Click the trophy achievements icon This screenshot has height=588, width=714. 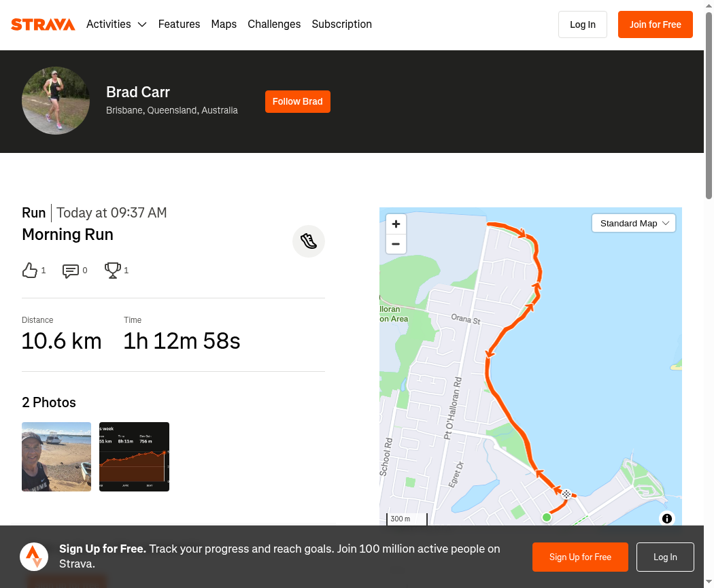pos(112,271)
